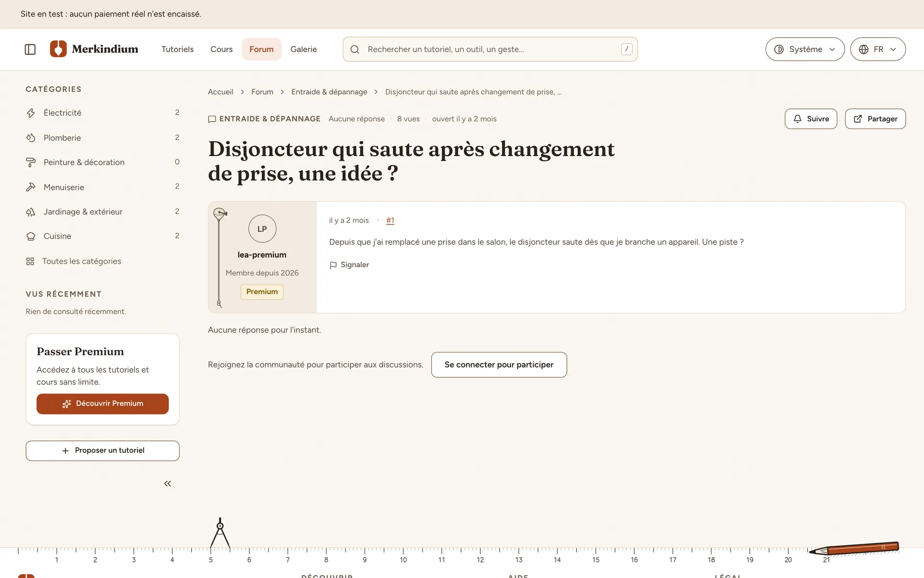
Task: Go to Tutoriels tab
Action: tap(178, 49)
